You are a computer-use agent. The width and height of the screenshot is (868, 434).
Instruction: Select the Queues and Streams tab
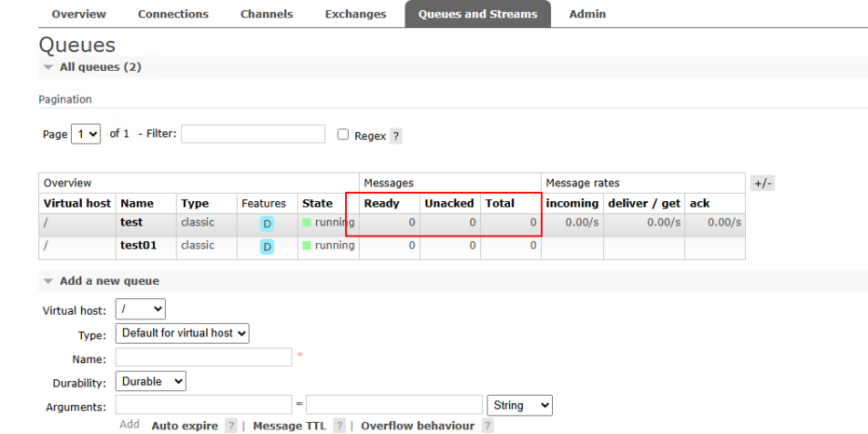pos(477,14)
